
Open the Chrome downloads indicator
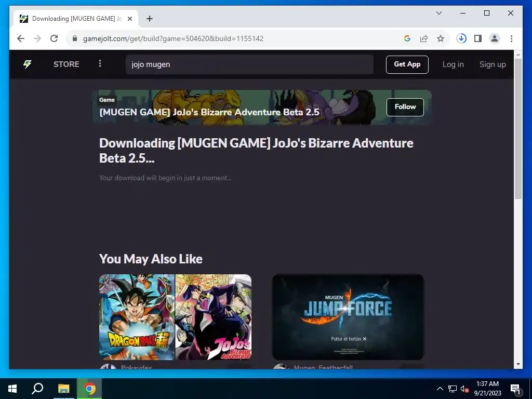[461, 38]
